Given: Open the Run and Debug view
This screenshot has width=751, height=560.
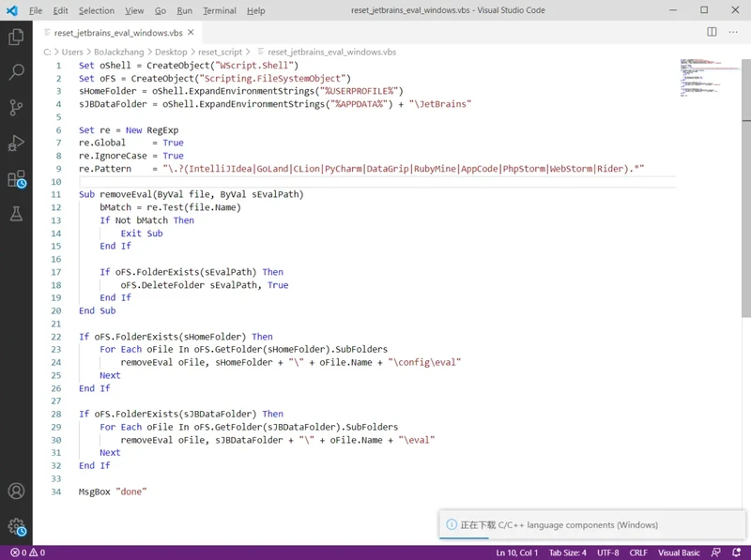Looking at the screenshot, I should click(16, 143).
